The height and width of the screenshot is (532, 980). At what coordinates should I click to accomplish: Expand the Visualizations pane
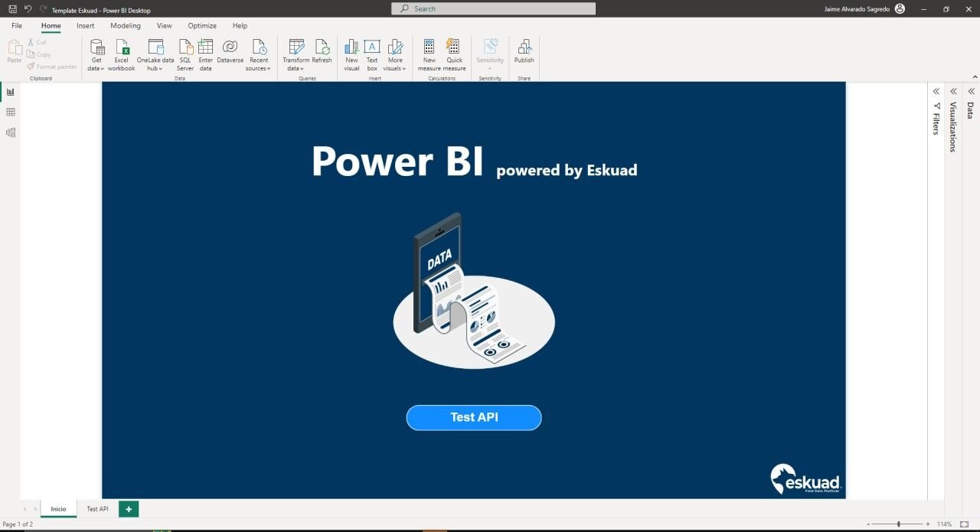[x=953, y=91]
